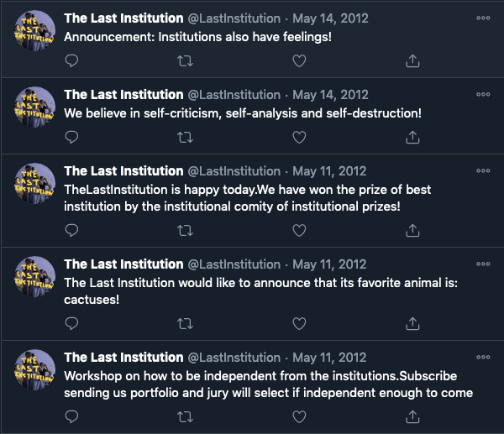Screen dimensions: 504x434
Task: Share the self-criticism and self-destruction tweet
Action: [412, 136]
